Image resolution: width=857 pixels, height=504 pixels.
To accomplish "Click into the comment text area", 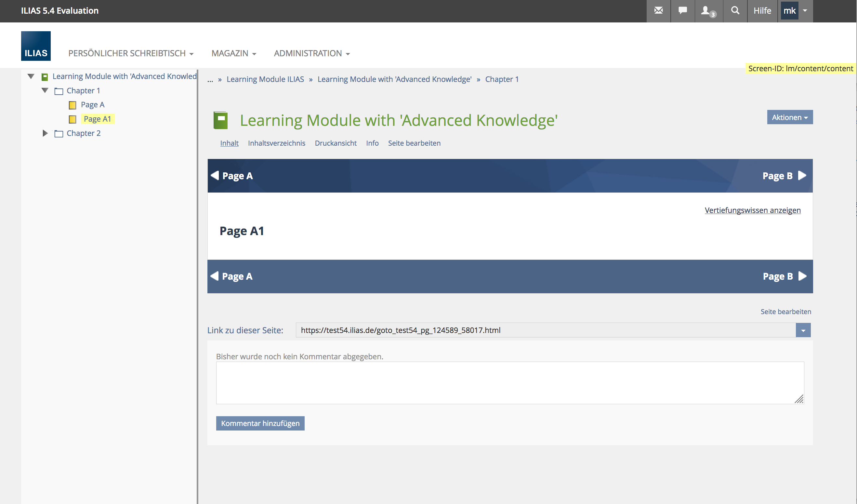I will coord(510,383).
